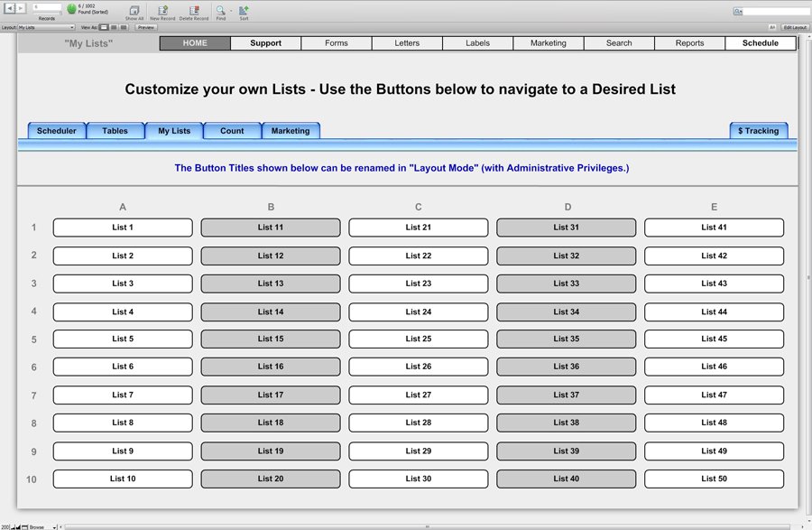Go to the previous record arrow
Image resolution: width=812 pixels, height=530 pixels.
click(x=9, y=7)
